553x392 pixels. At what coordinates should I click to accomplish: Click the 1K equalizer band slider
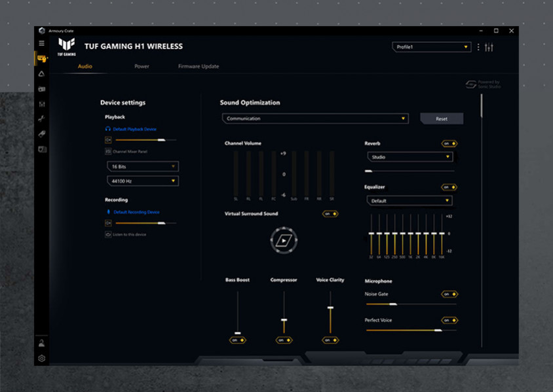coord(410,234)
